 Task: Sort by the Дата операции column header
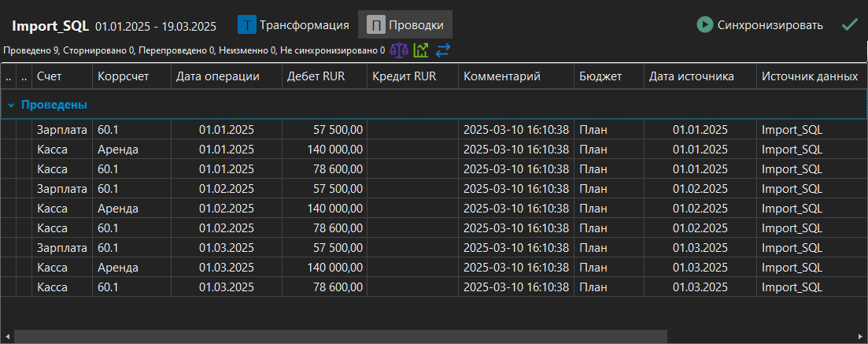point(218,76)
